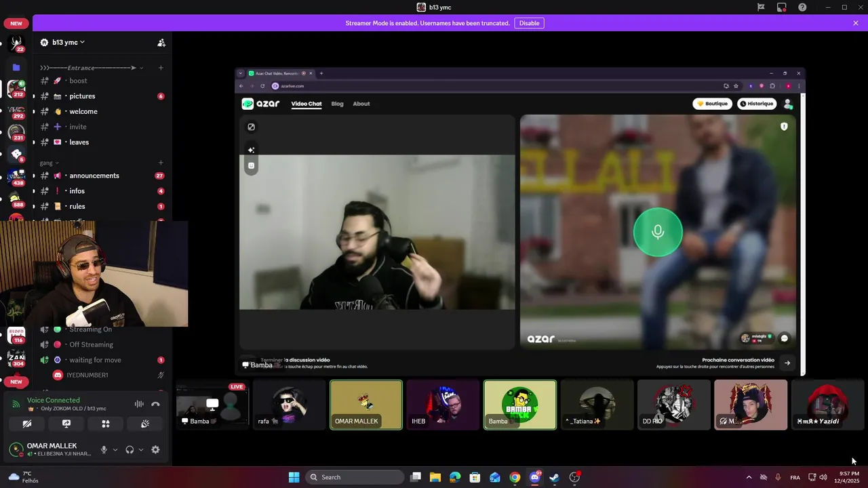Open the Discord inbox icon
The width and height of the screenshot is (868, 488).
pyautogui.click(x=782, y=7)
